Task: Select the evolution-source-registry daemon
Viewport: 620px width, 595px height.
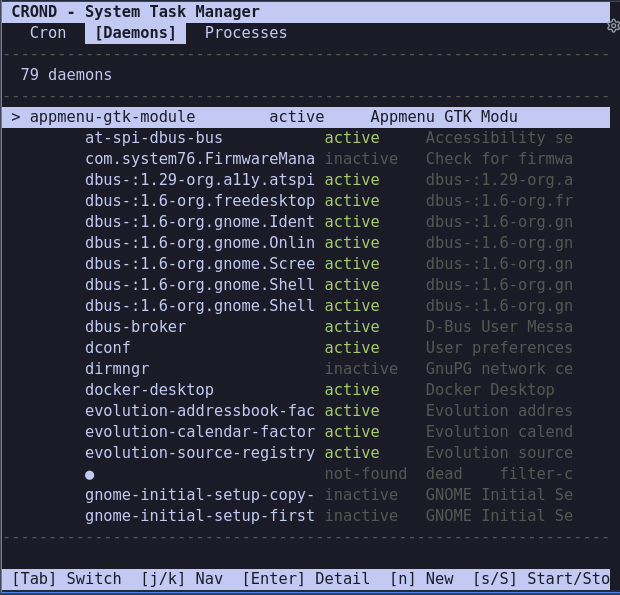Action: pos(200,453)
